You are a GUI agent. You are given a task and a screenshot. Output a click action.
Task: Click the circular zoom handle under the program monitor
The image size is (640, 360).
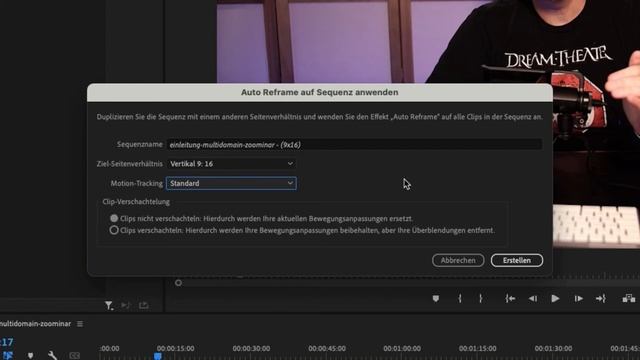178,282
